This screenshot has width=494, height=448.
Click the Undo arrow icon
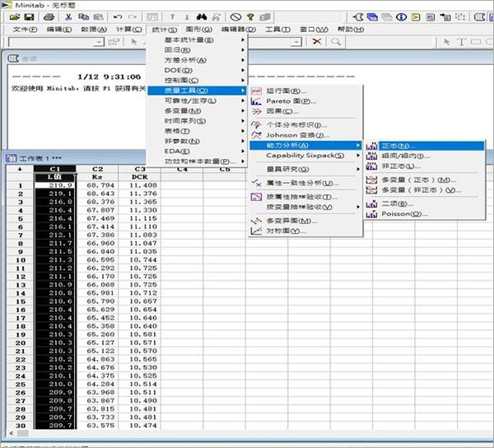119,16
